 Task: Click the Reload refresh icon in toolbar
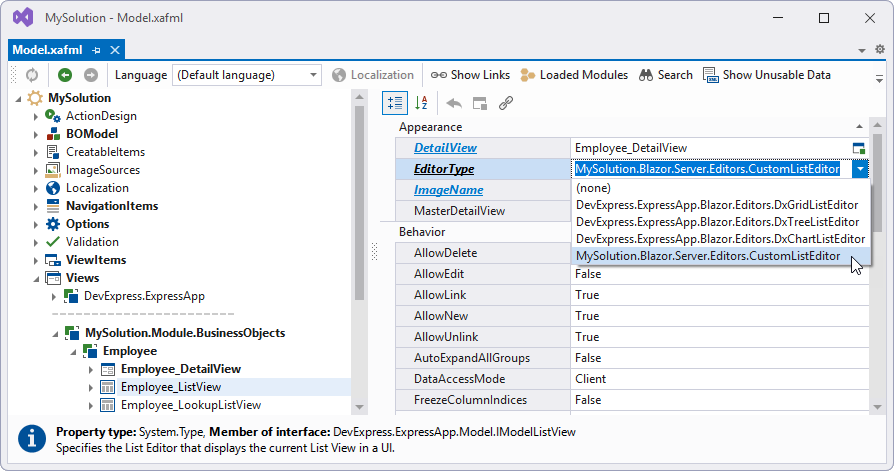pyautogui.click(x=32, y=75)
